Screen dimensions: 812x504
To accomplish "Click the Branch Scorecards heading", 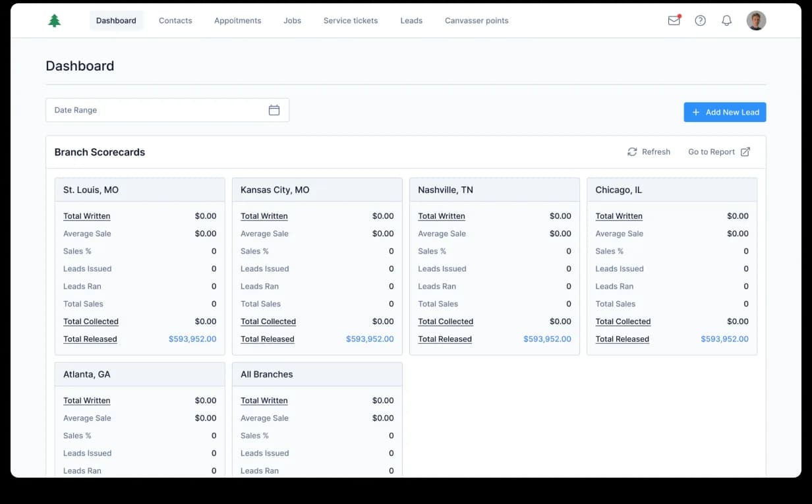I will (100, 152).
